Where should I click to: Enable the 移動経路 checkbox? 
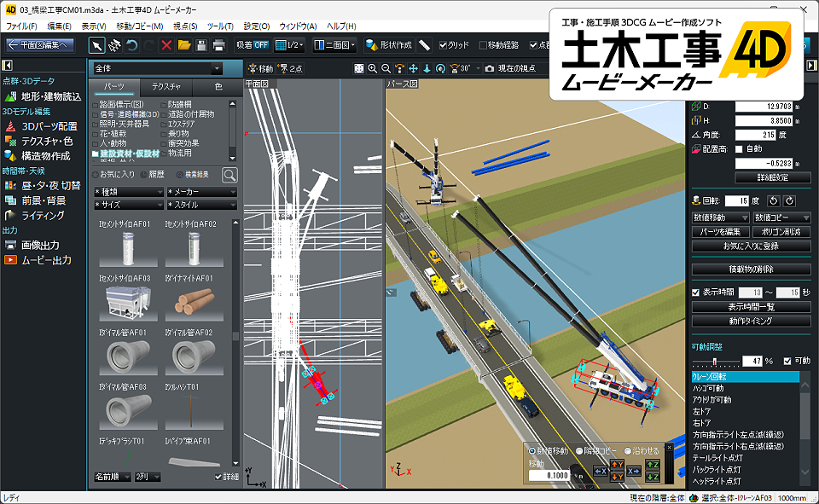[484, 45]
